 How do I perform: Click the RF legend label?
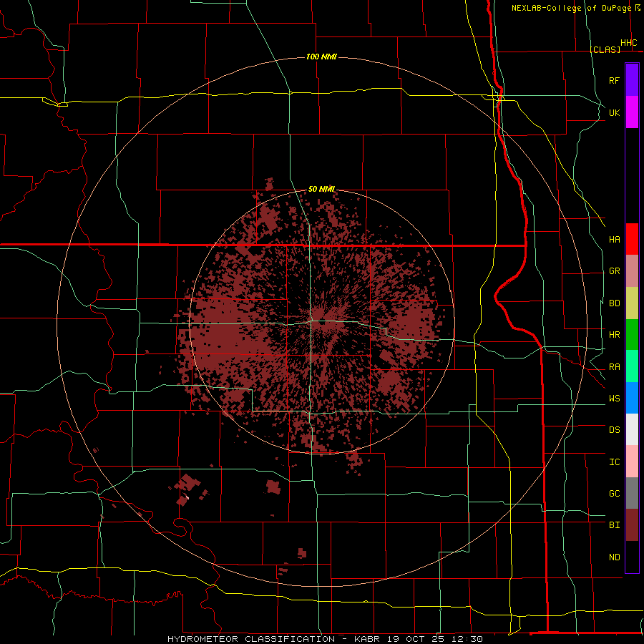pos(614,80)
